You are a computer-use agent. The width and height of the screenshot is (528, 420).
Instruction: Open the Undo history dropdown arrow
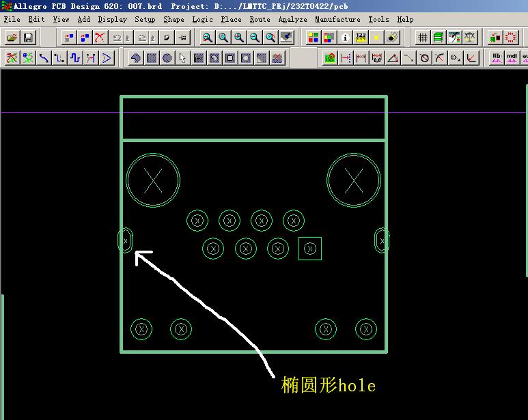coord(128,38)
